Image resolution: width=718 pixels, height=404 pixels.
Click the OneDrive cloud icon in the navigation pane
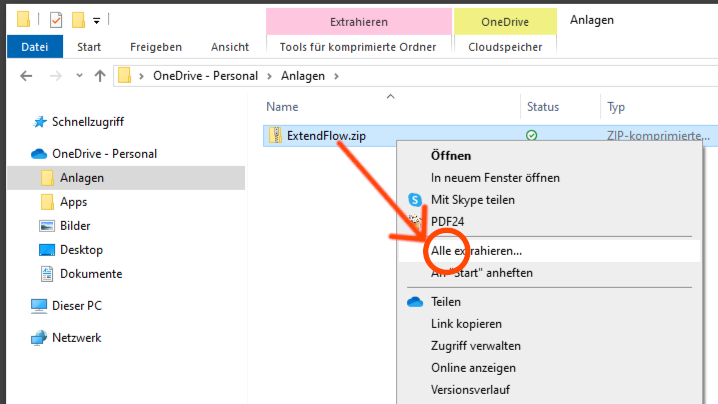(x=39, y=154)
